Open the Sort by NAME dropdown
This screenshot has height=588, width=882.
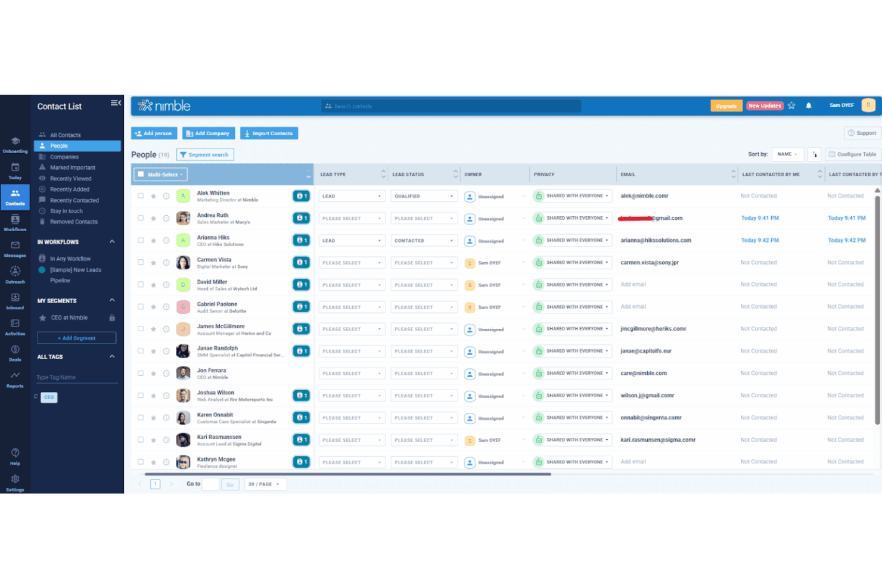click(787, 154)
